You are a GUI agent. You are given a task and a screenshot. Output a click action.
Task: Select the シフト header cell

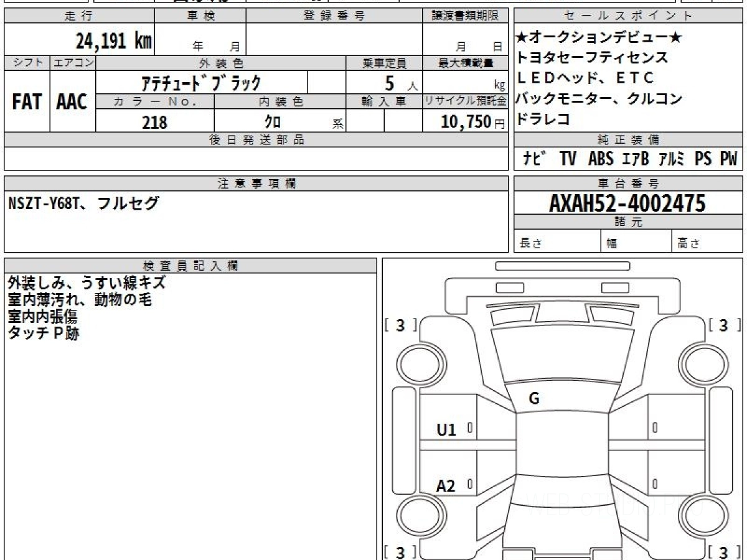tap(27, 63)
